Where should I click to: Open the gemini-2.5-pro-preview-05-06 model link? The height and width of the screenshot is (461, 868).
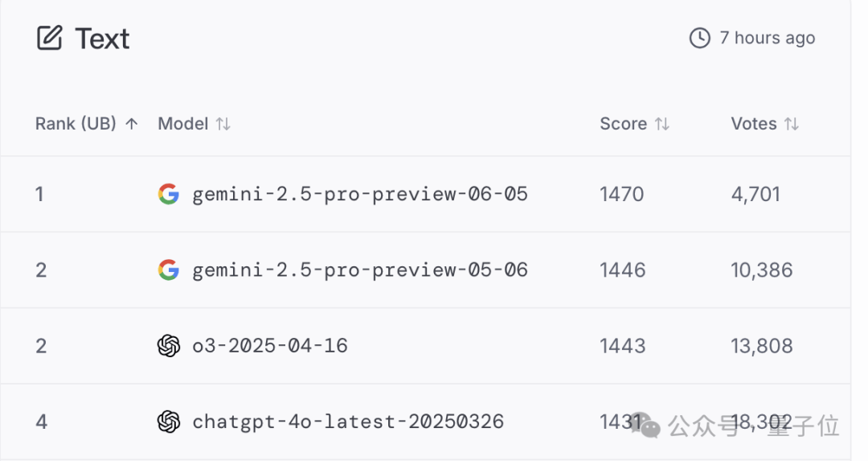[x=360, y=270]
